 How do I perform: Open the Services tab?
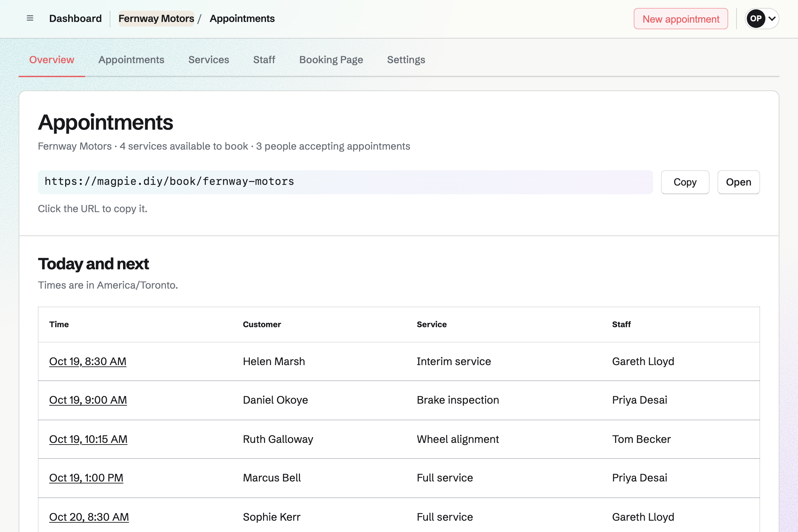pyautogui.click(x=209, y=60)
